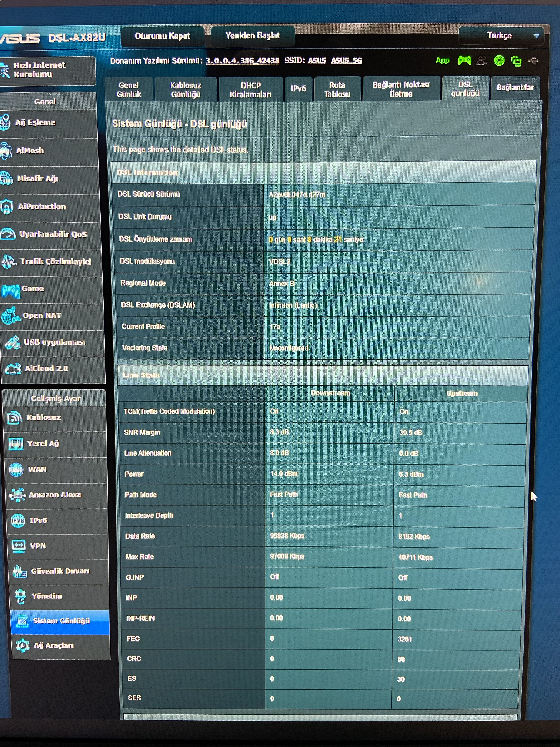The height and width of the screenshot is (747, 560).
Task: Click the USB uygulaması icon
Action: tap(13, 342)
